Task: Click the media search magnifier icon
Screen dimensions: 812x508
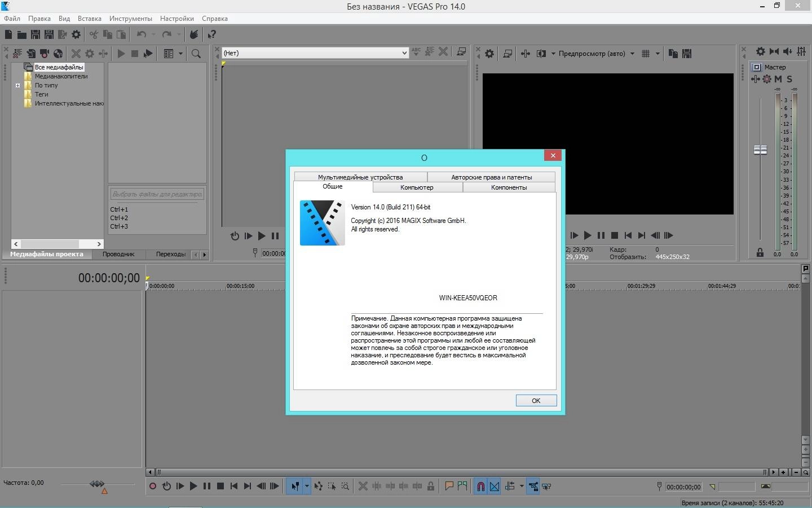Action: [x=196, y=54]
